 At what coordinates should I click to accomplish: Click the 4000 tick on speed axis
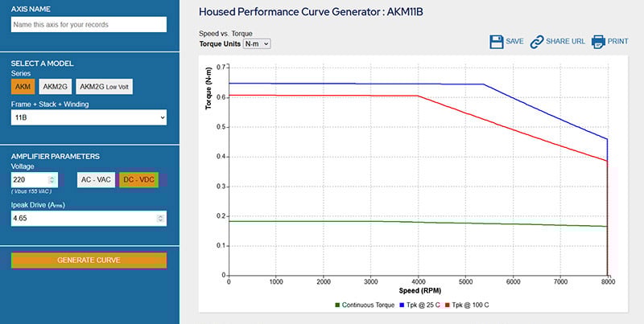click(419, 281)
